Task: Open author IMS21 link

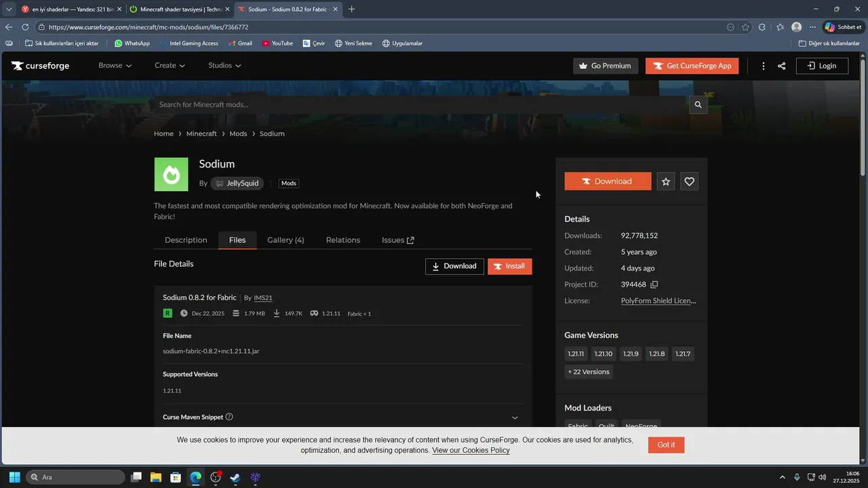Action: pos(263,298)
